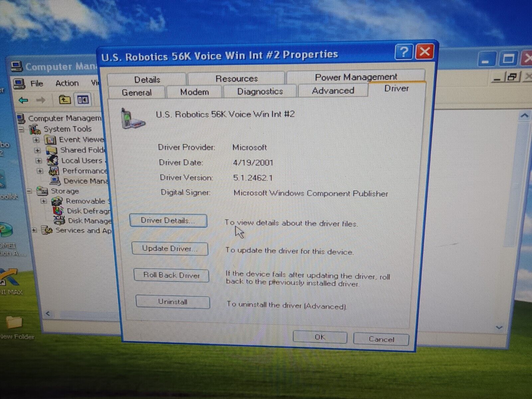Expand Services and Applications node
Image resolution: width=532 pixels, height=399 pixels.
coord(34,230)
